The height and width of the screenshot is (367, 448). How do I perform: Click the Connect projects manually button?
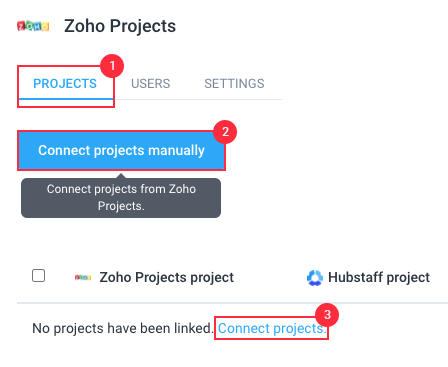(121, 150)
